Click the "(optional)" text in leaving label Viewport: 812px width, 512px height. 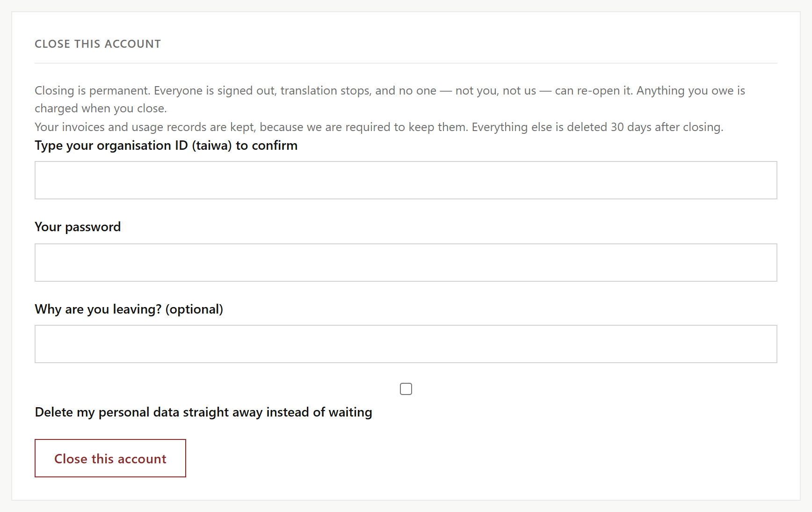tap(194, 309)
